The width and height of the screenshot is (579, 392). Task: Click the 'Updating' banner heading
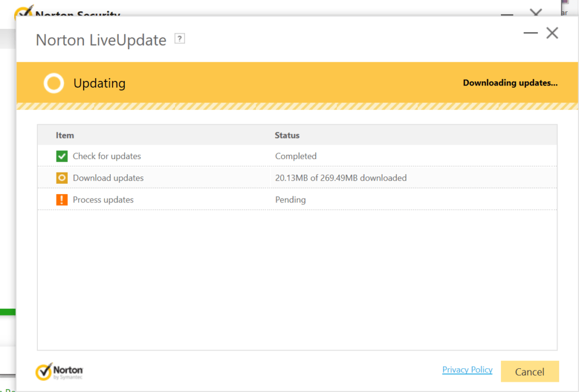100,83
